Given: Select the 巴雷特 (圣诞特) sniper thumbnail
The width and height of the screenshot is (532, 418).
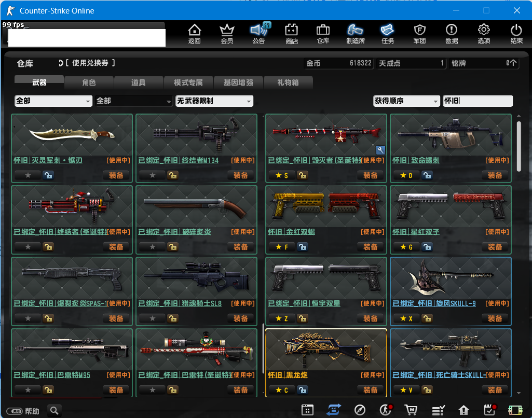Looking at the screenshot, I should pyautogui.click(x=196, y=349).
